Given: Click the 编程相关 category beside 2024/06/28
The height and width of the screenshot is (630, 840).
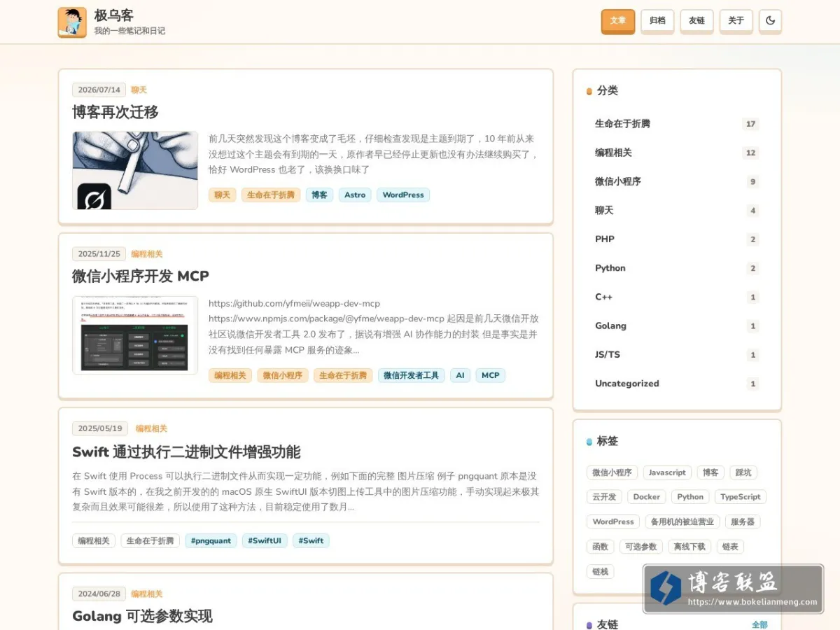Looking at the screenshot, I should coord(147,594).
